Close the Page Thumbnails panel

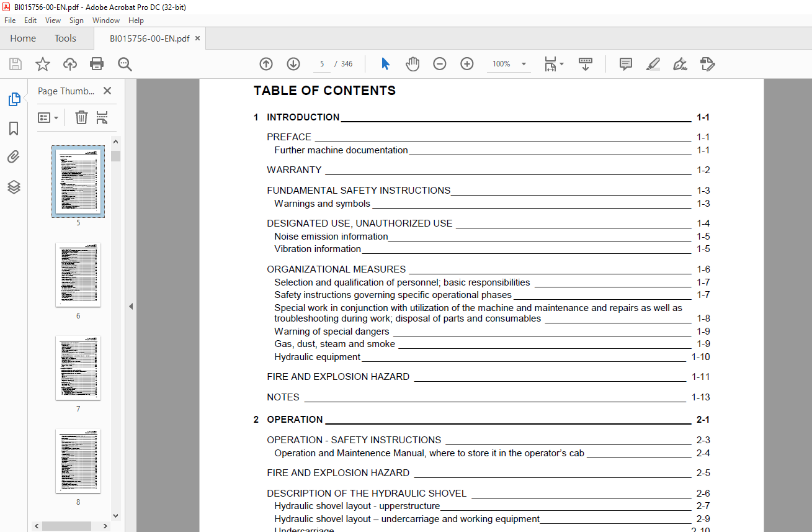click(107, 91)
